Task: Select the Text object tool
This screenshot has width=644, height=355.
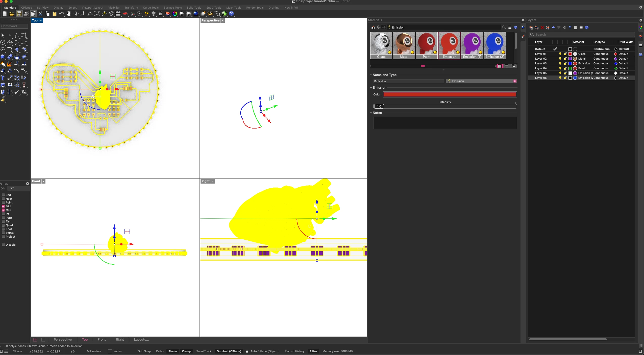Action: pos(3,78)
